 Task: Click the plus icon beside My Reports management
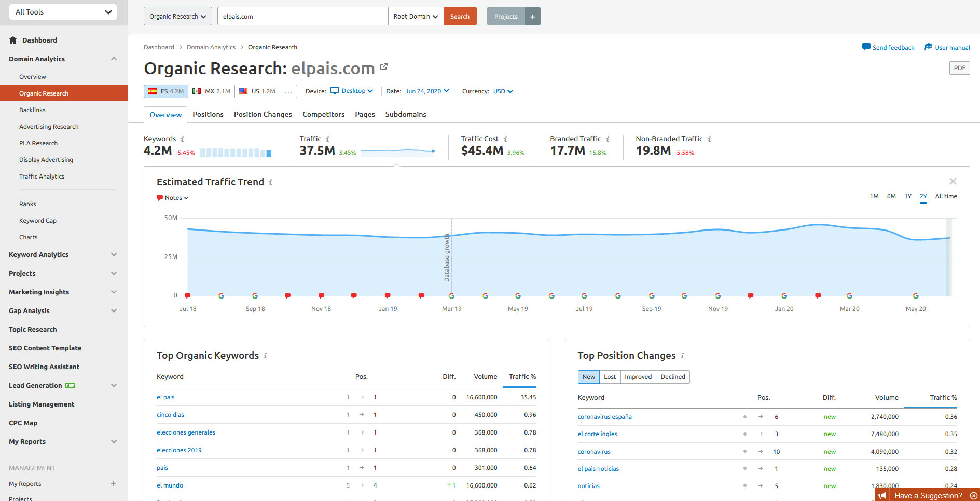tap(114, 483)
